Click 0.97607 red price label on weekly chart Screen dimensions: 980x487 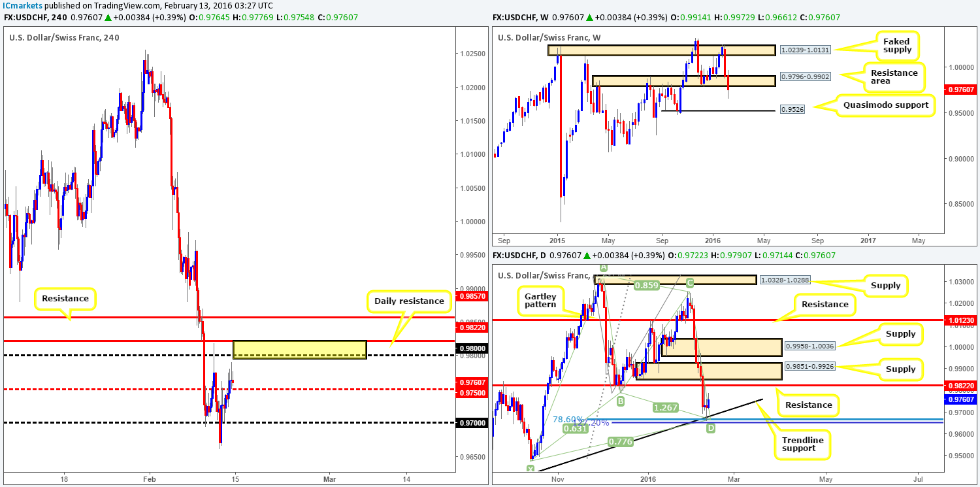click(x=960, y=89)
